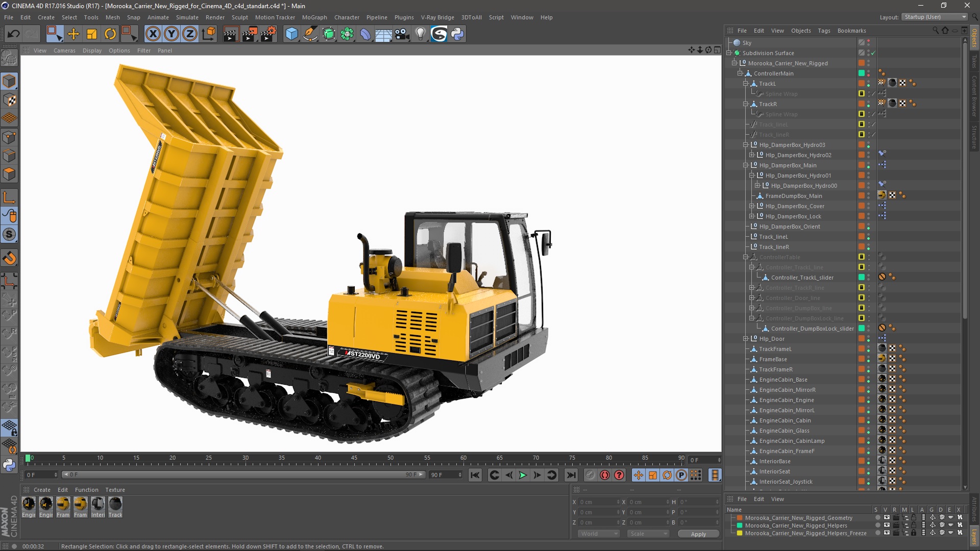Open the MoGraph menu
980x551 pixels.
(x=314, y=17)
